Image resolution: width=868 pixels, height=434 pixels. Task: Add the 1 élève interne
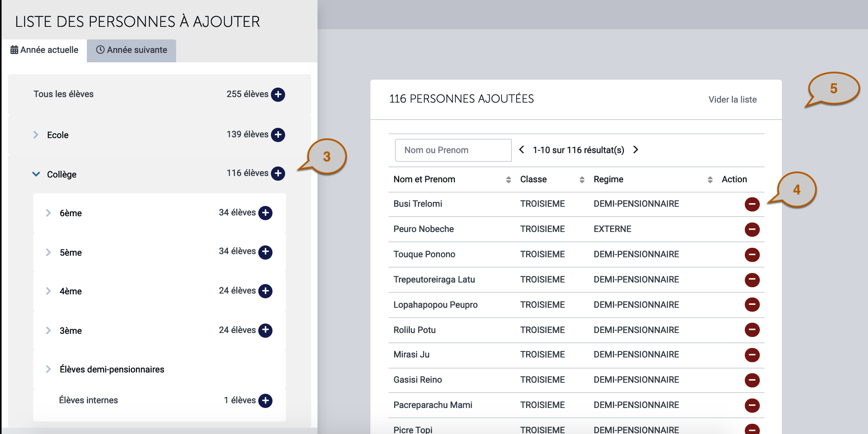pos(265,400)
